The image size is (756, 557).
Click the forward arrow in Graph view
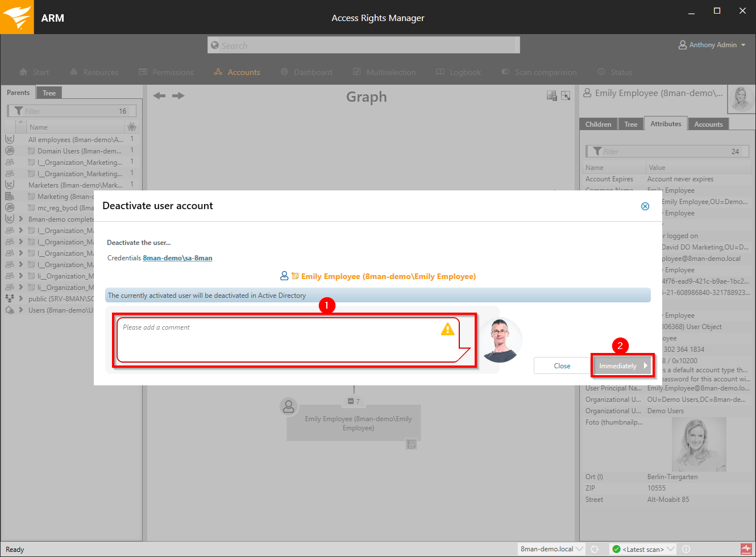(x=178, y=95)
